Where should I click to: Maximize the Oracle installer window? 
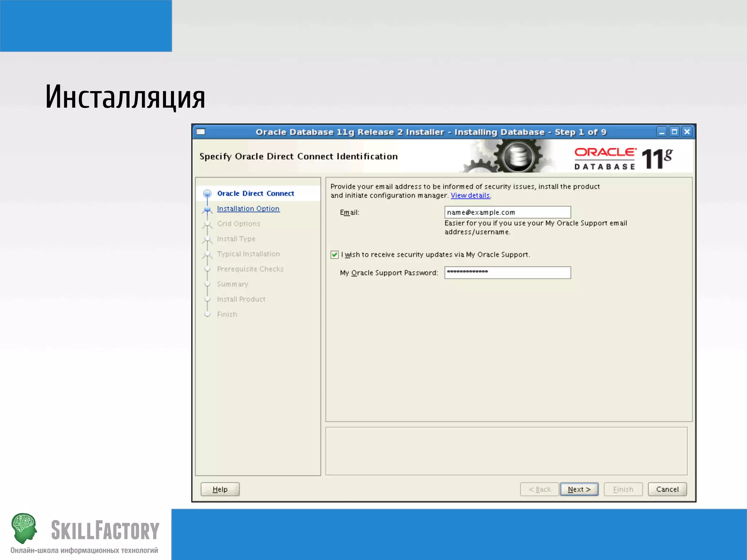coord(674,132)
